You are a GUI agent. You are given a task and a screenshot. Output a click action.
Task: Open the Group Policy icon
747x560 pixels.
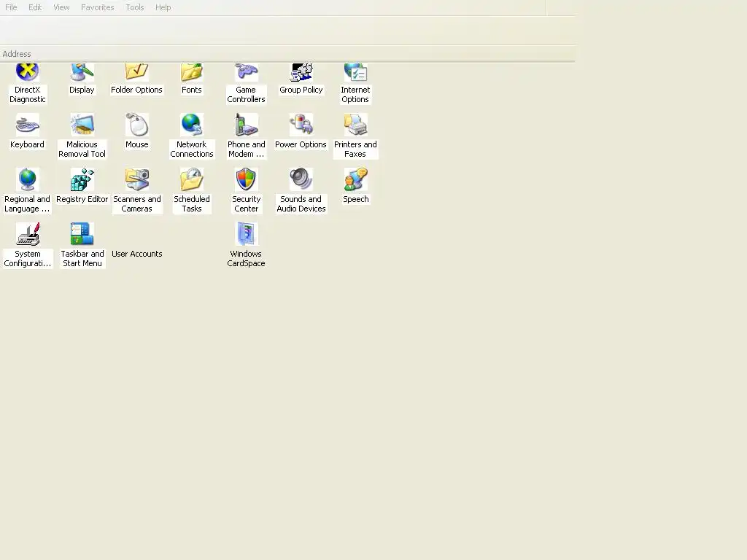point(301,72)
